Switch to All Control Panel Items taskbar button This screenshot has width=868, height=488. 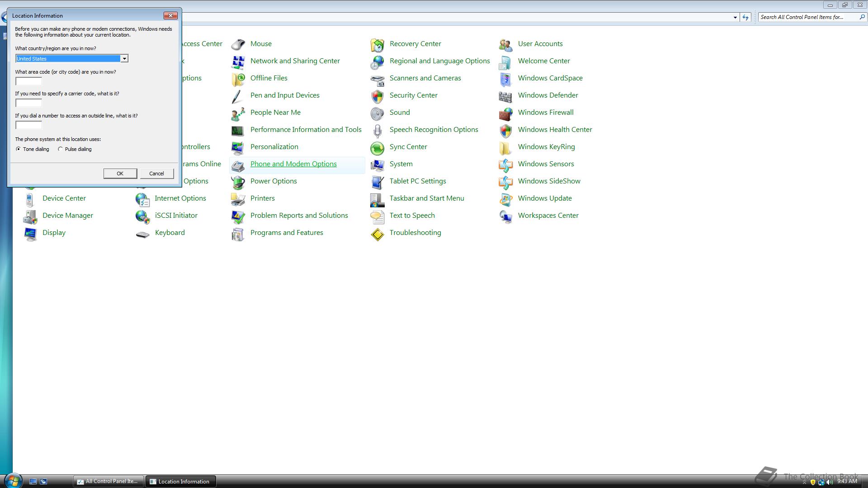pos(108,481)
